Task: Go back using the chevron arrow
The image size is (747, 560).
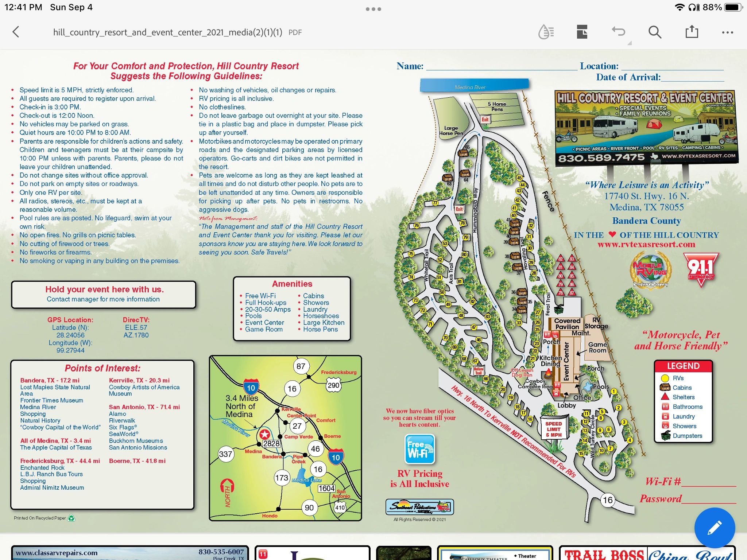Action: pos(17,32)
